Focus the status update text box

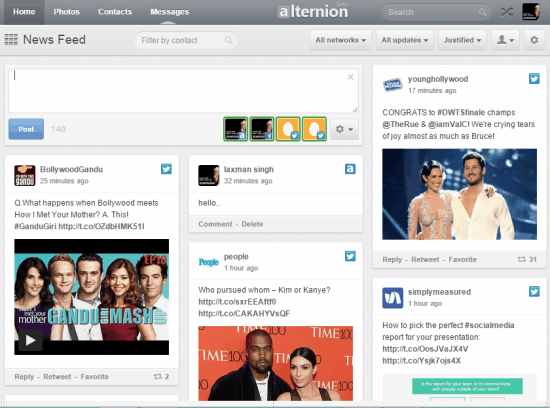pyautogui.click(x=183, y=91)
